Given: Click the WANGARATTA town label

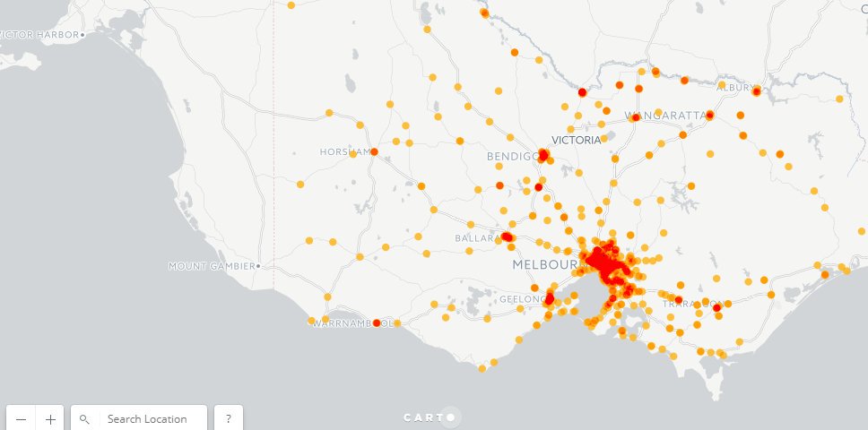Looking at the screenshot, I should tap(666, 116).
